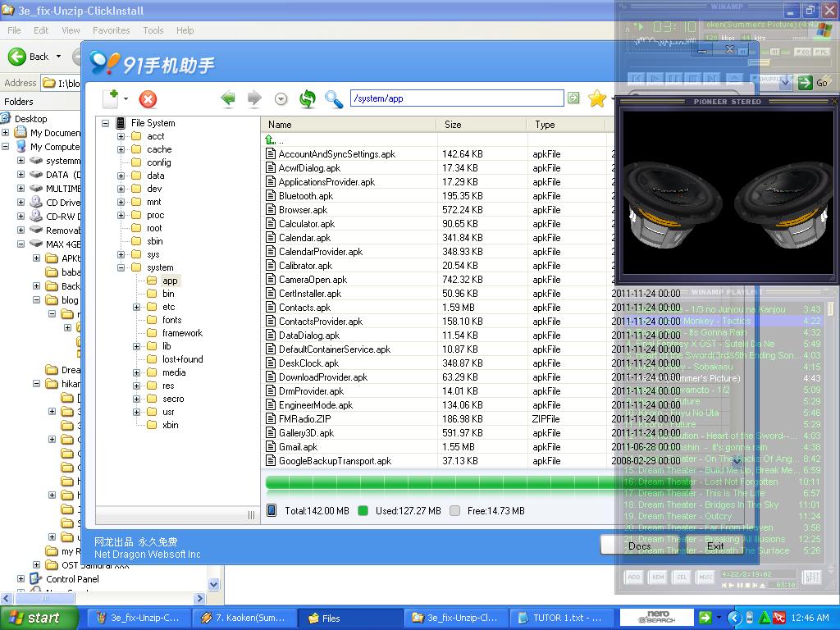Expand the cache folder node
The image size is (840, 630).
[x=121, y=149]
